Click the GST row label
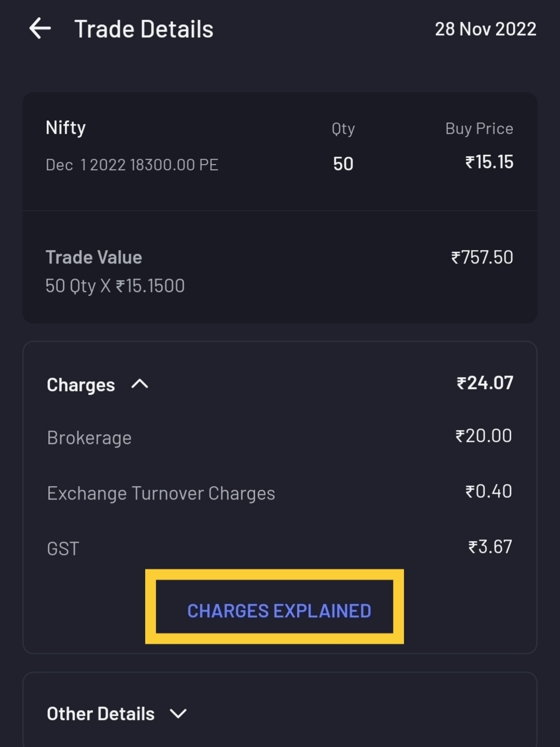 pos(63,548)
